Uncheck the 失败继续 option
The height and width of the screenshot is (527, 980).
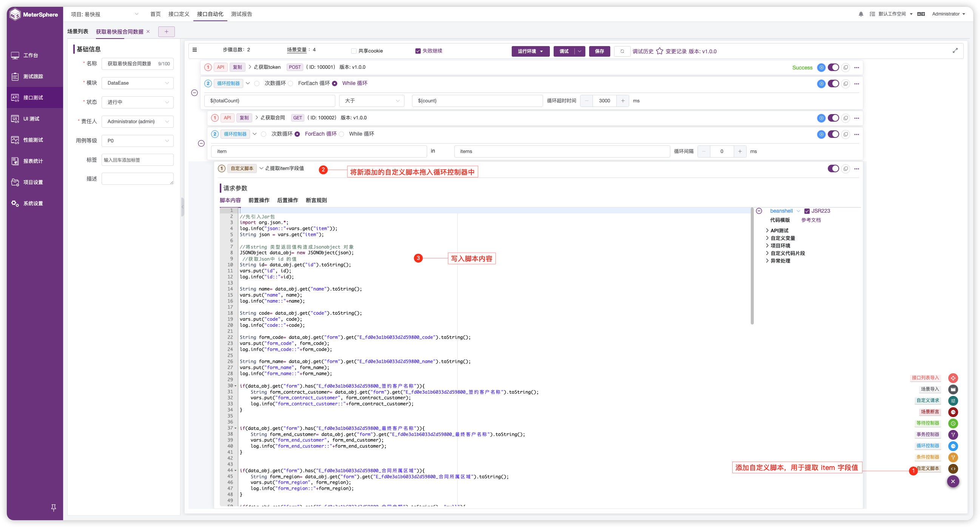(x=417, y=51)
